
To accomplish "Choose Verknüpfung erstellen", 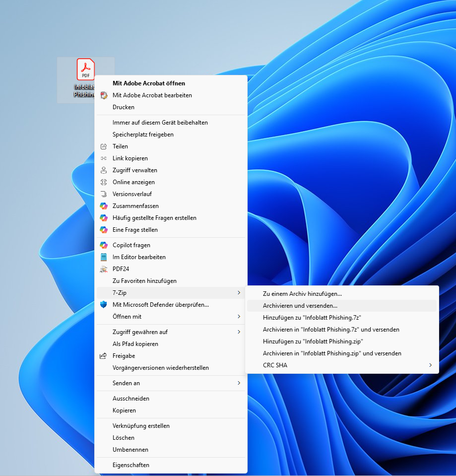I will pyautogui.click(x=171, y=426).
